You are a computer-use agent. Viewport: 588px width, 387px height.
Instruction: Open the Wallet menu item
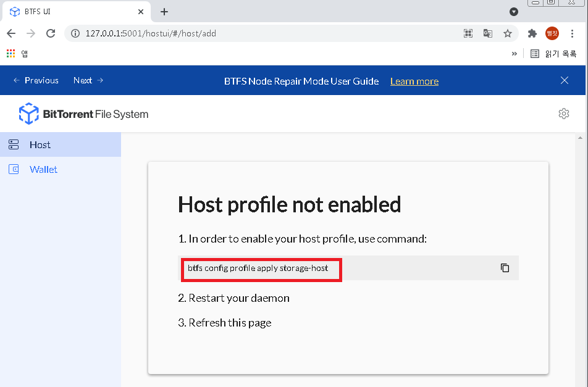[x=61, y=169]
